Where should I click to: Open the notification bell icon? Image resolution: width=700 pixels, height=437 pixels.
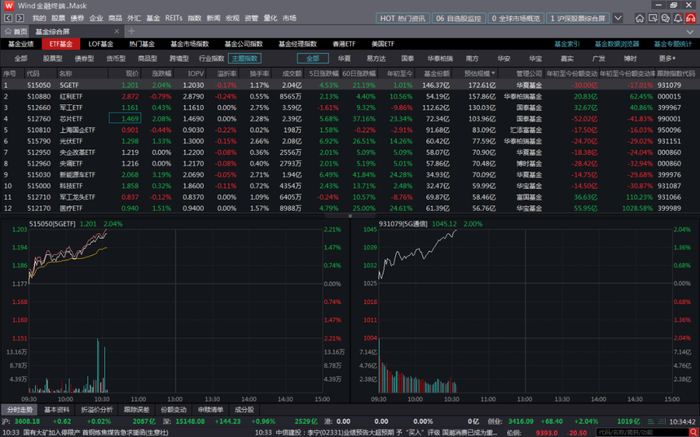pyautogui.click(x=678, y=18)
